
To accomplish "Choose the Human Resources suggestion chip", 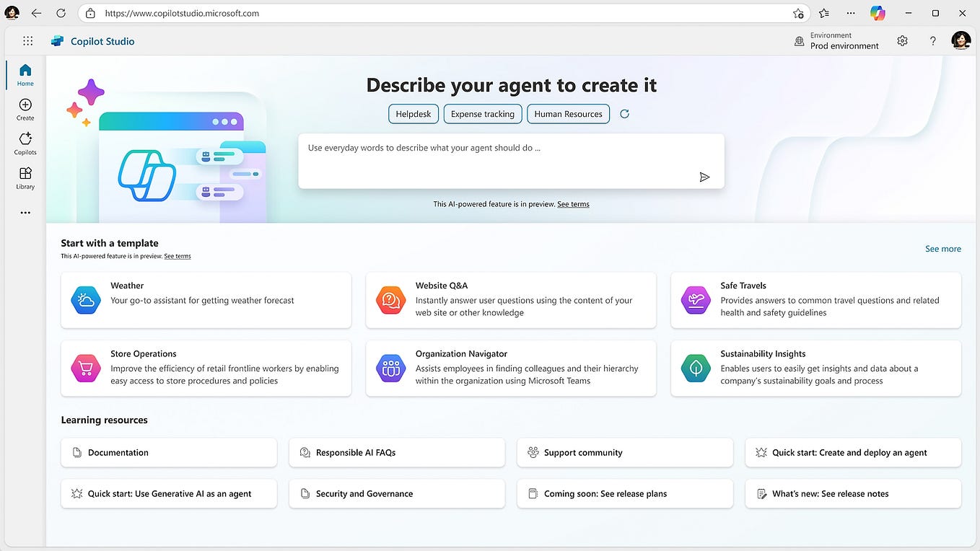I will coord(568,113).
